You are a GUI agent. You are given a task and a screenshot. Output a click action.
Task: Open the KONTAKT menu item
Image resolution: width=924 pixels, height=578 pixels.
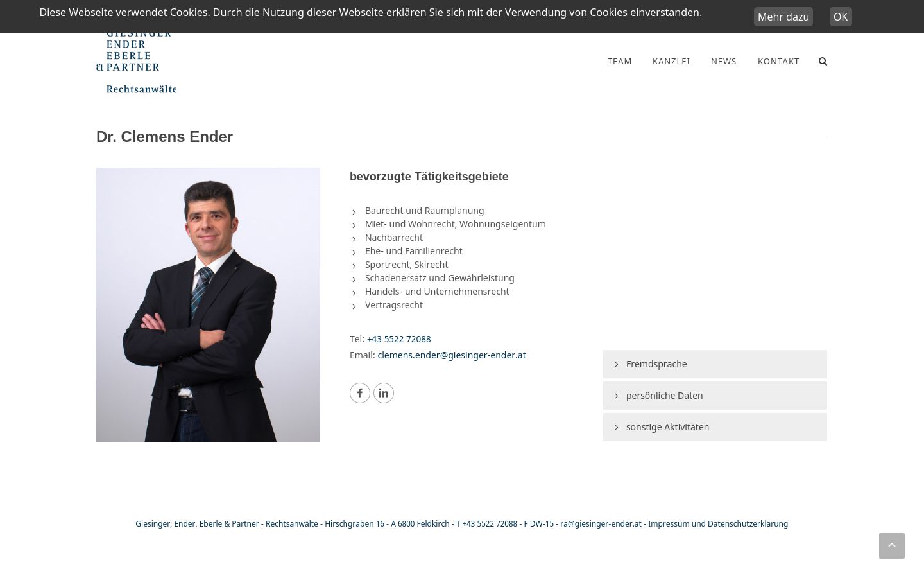click(x=778, y=61)
